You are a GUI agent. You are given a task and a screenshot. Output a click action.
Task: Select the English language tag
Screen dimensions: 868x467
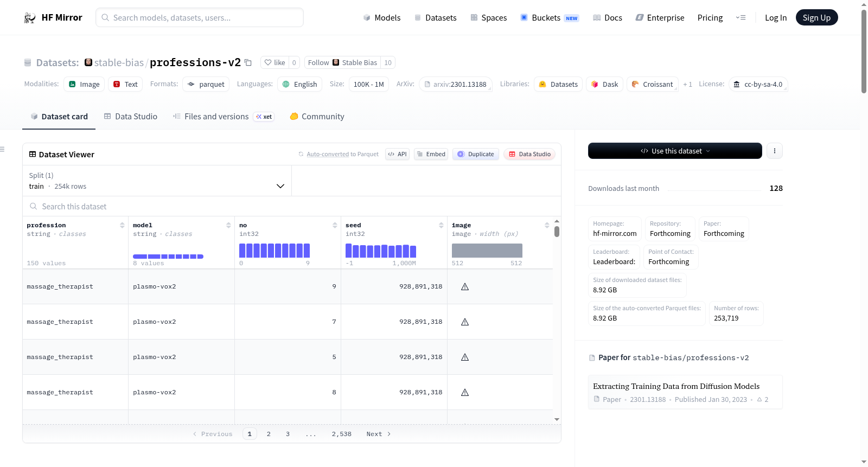click(300, 84)
